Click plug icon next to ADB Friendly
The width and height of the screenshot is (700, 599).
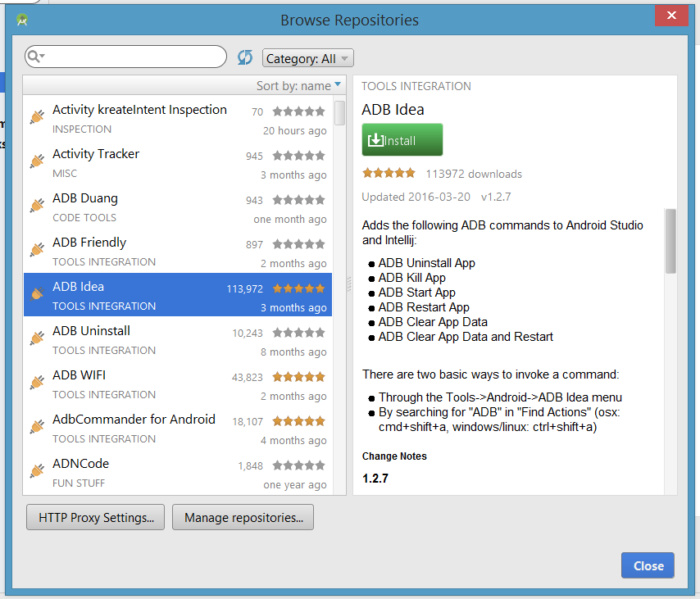click(x=38, y=249)
